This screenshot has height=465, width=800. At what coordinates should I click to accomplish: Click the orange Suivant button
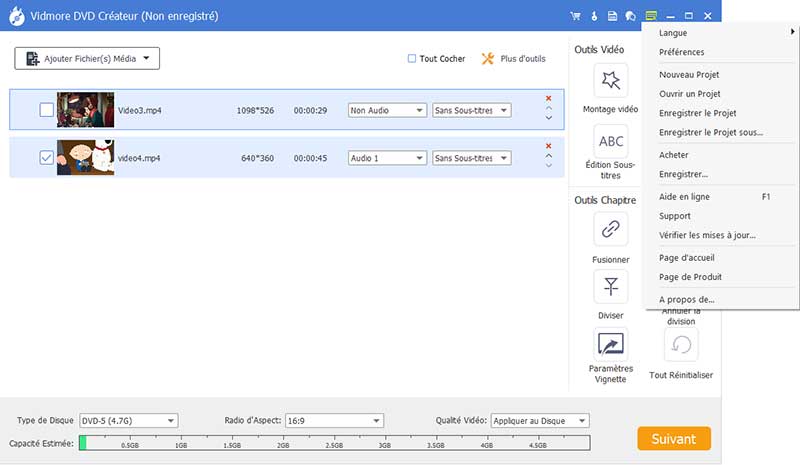click(x=673, y=438)
